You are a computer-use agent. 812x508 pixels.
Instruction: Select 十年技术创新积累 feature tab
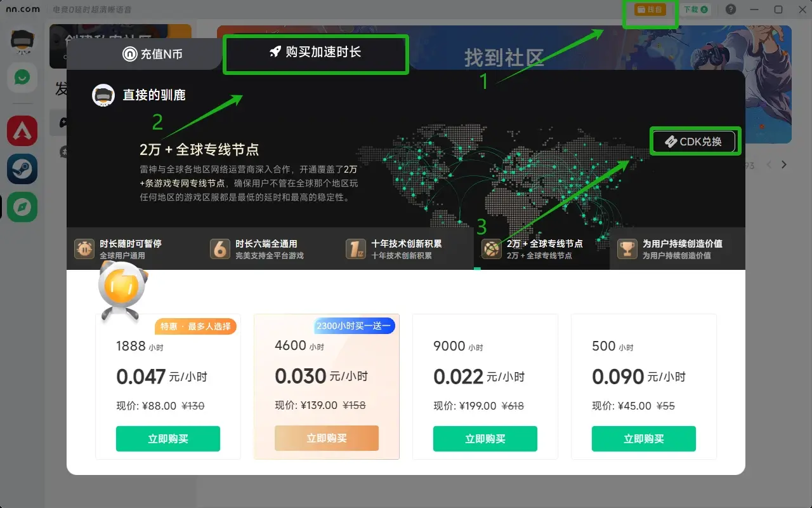406,249
